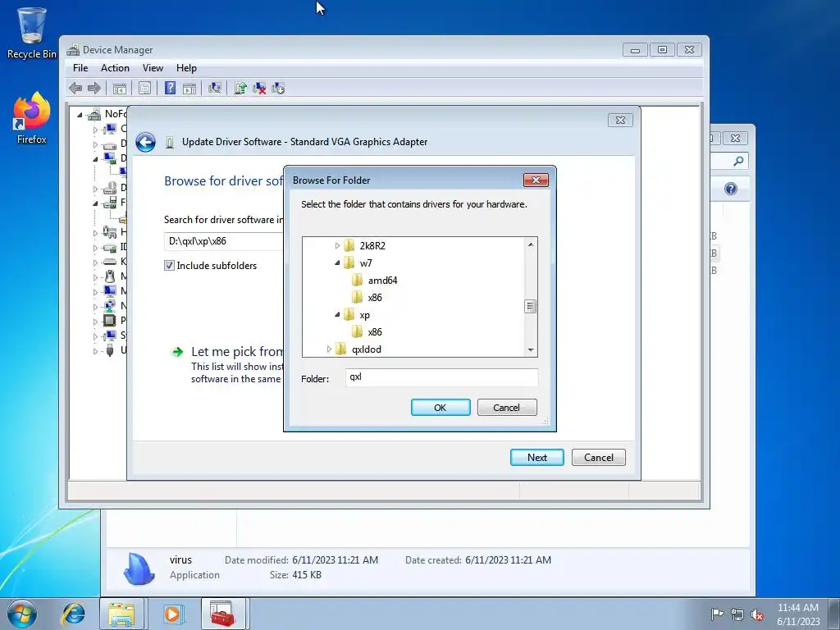The image size is (840, 630).
Task: Click the Folder name field containing qxl
Action: coord(441,377)
